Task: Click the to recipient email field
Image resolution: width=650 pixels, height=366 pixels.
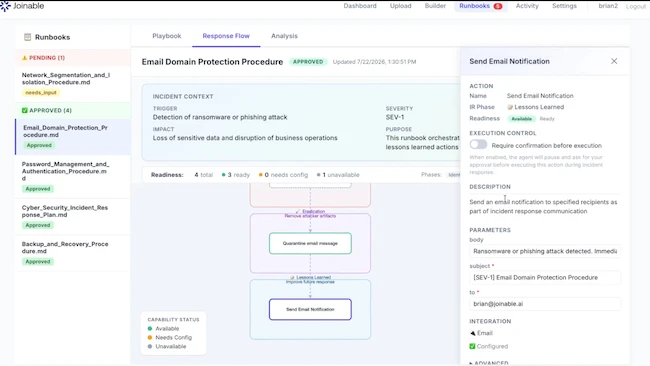Action: pyautogui.click(x=545, y=304)
